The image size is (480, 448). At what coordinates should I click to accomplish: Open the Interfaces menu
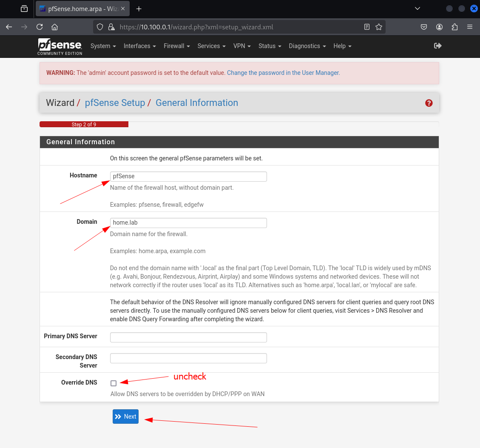click(x=139, y=46)
